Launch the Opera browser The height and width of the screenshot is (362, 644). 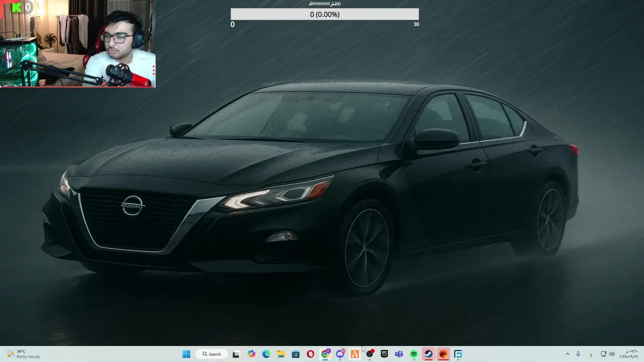tap(310, 354)
